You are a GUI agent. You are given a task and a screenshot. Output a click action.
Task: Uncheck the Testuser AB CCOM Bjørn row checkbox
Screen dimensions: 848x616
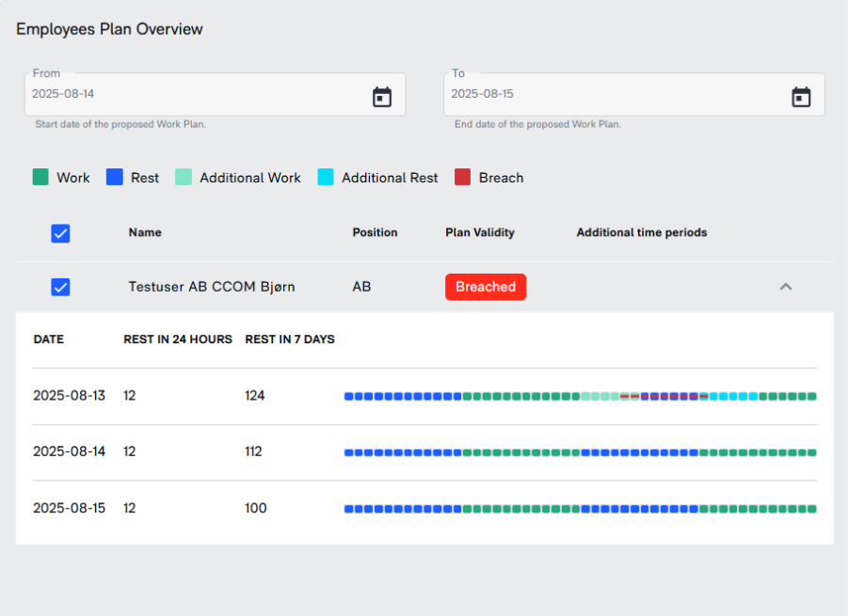pos(60,287)
